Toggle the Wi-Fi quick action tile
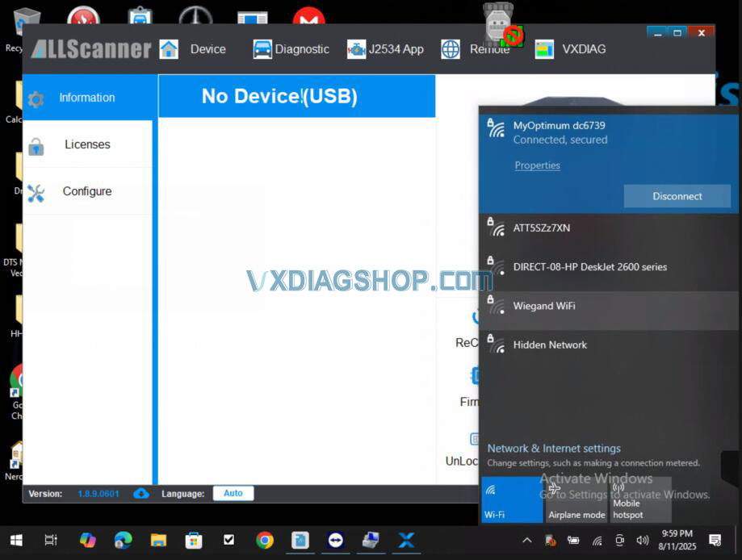 click(x=512, y=499)
